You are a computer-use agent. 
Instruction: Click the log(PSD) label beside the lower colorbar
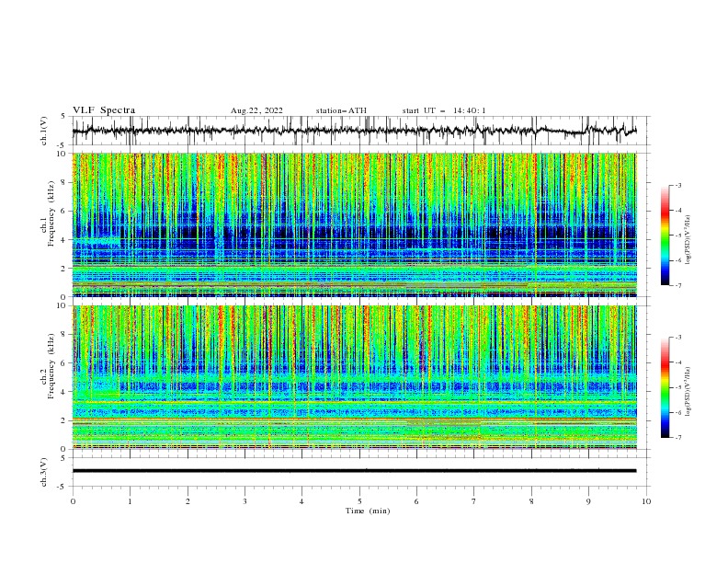tap(689, 391)
